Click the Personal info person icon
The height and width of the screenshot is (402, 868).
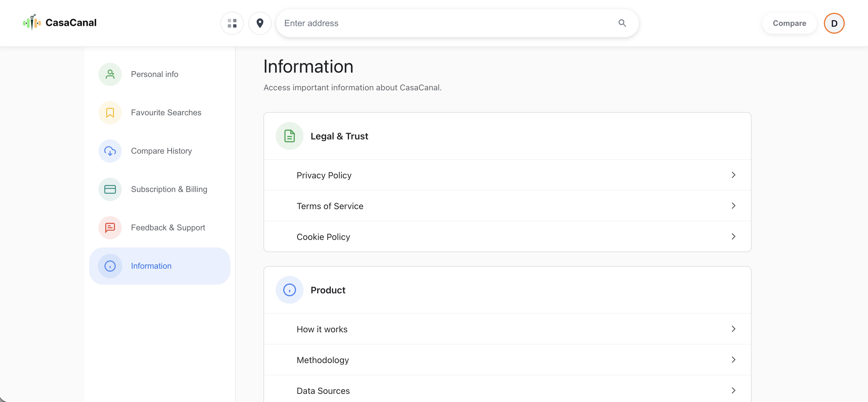tap(110, 74)
